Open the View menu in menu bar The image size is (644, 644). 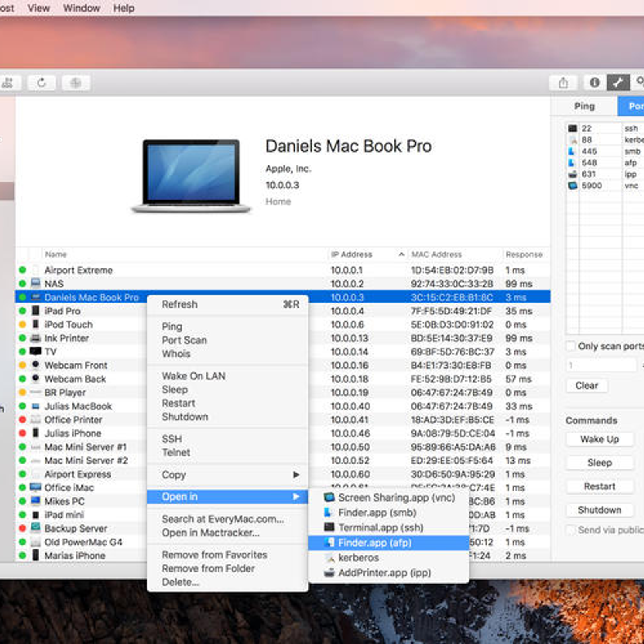point(39,8)
